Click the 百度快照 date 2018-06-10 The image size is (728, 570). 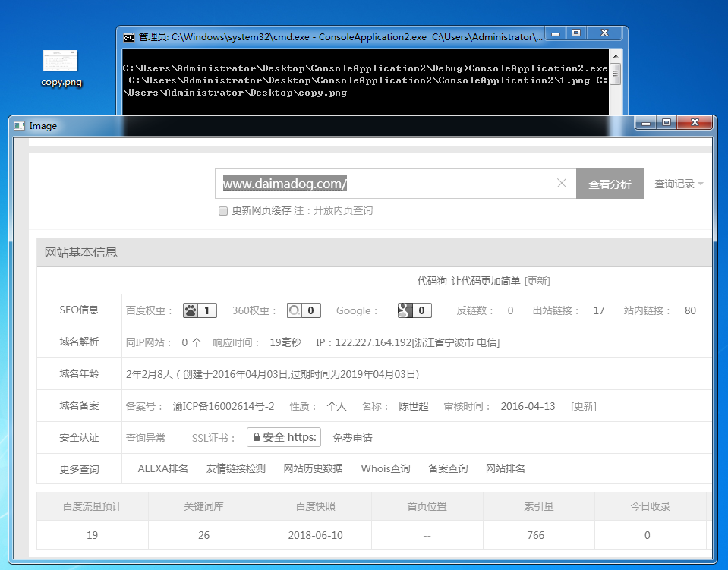click(316, 535)
